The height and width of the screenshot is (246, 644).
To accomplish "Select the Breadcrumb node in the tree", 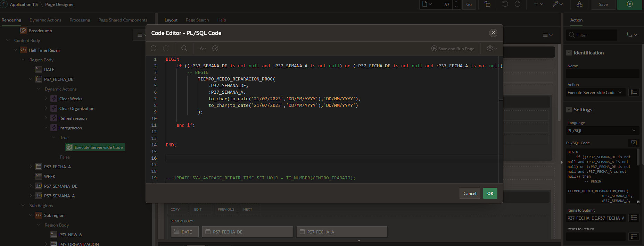I will [x=40, y=31].
